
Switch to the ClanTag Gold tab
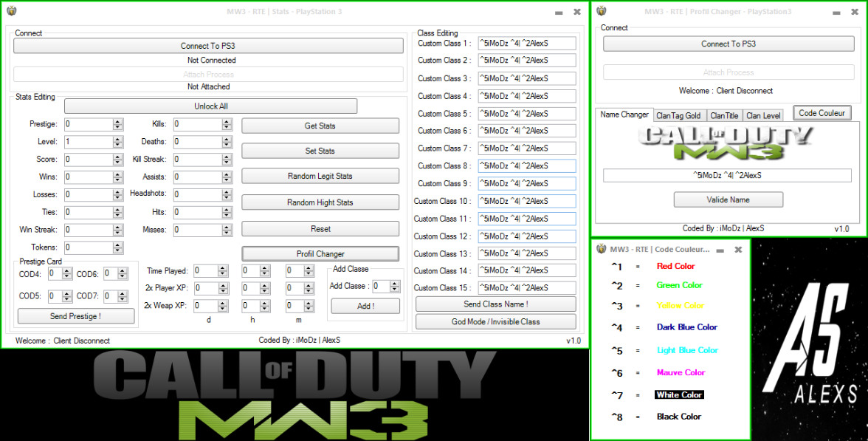[x=678, y=116]
